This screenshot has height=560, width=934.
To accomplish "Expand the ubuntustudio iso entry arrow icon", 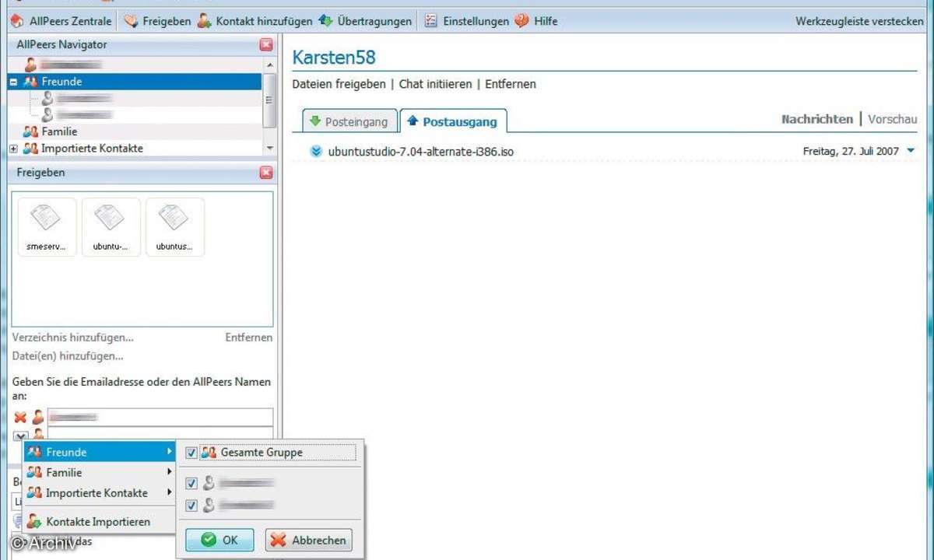I will [315, 152].
